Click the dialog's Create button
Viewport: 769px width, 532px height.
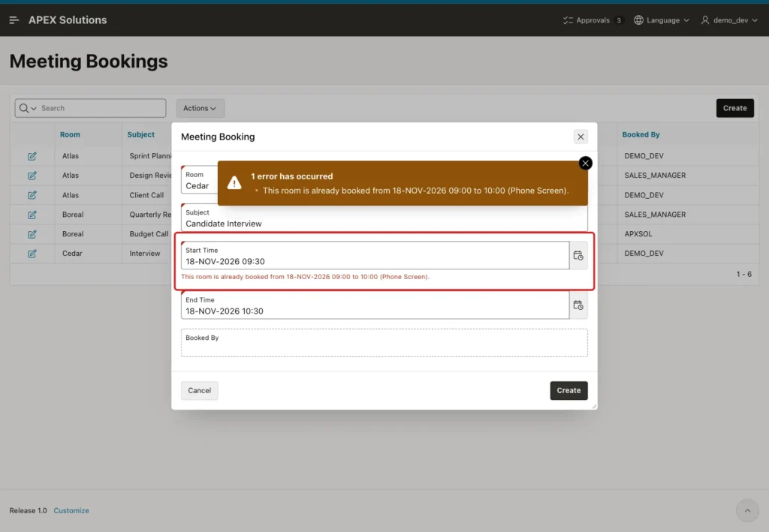568,390
